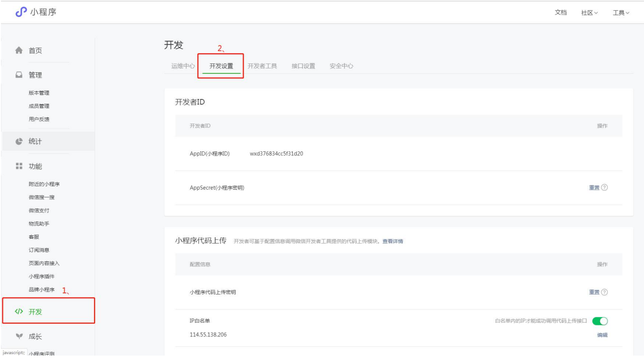Viewport: 644px width, 358px height.
Task: Select 开发 in the sidebar
Action: click(35, 311)
